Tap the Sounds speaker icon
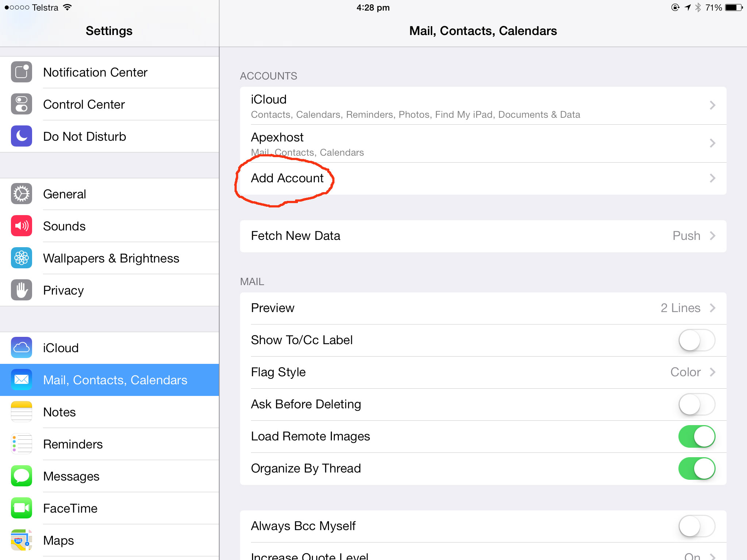This screenshot has width=747, height=560. pyautogui.click(x=22, y=226)
